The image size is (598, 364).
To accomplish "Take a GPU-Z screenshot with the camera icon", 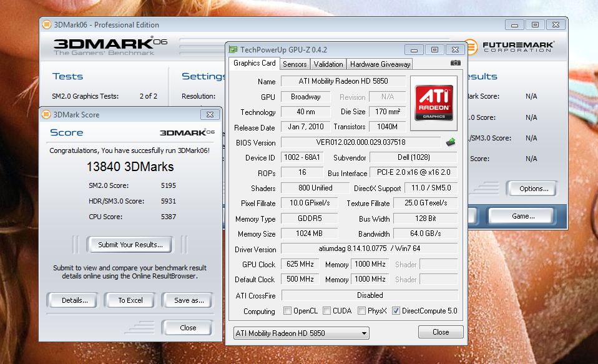I will pyautogui.click(x=455, y=63).
